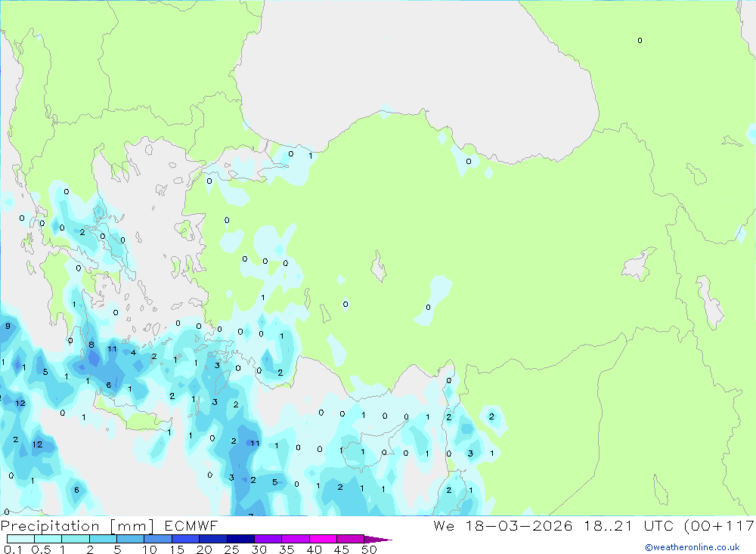Click the legend label 50

(370, 549)
